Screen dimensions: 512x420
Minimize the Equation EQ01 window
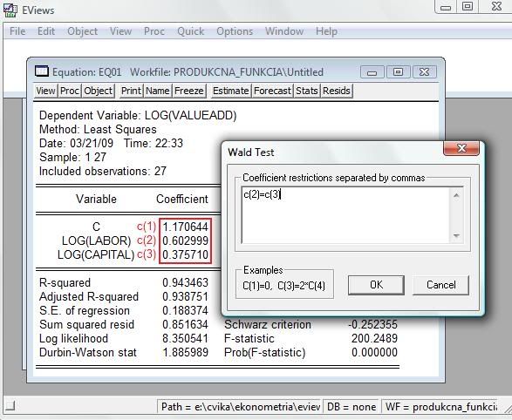coord(372,72)
